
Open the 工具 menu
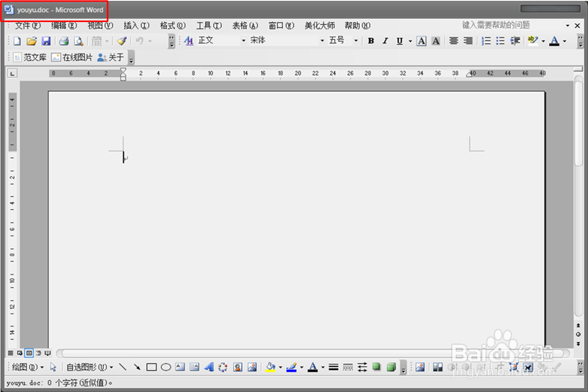209,26
